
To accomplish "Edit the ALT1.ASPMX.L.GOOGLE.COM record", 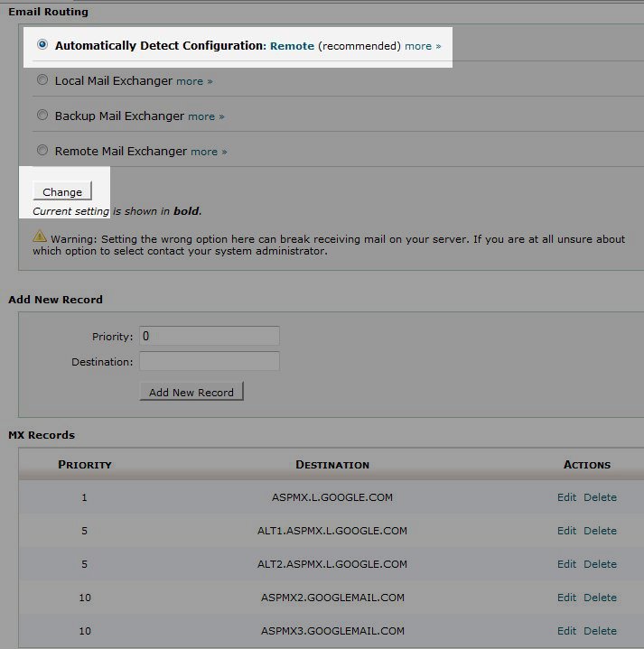I will [x=566, y=531].
